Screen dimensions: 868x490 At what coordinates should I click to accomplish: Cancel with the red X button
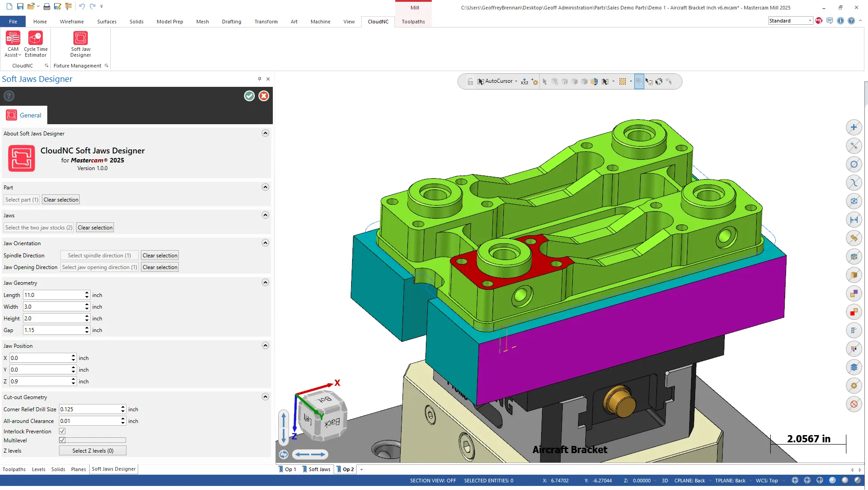(264, 96)
